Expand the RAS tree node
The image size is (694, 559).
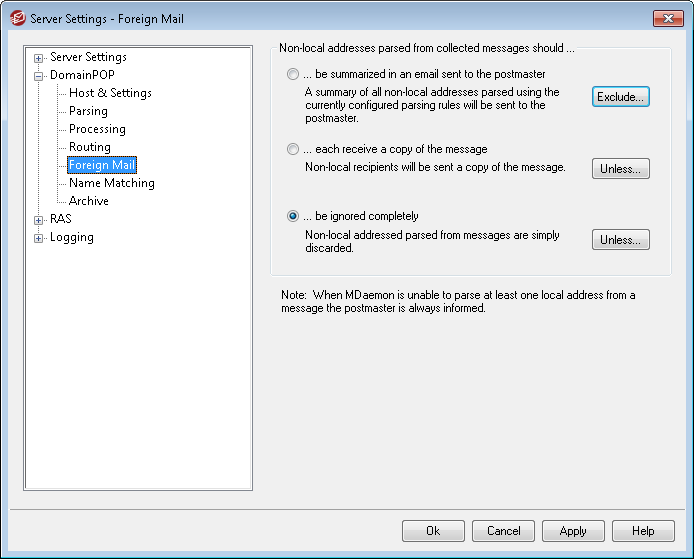click(39, 219)
